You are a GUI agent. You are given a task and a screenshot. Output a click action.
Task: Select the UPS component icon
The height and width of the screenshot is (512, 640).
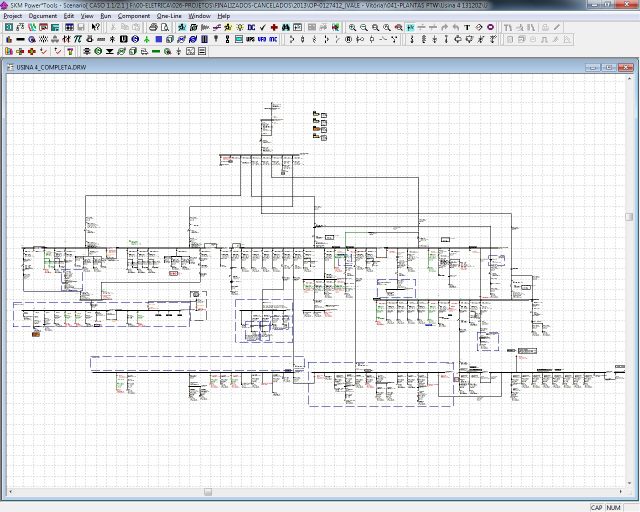[250, 39]
